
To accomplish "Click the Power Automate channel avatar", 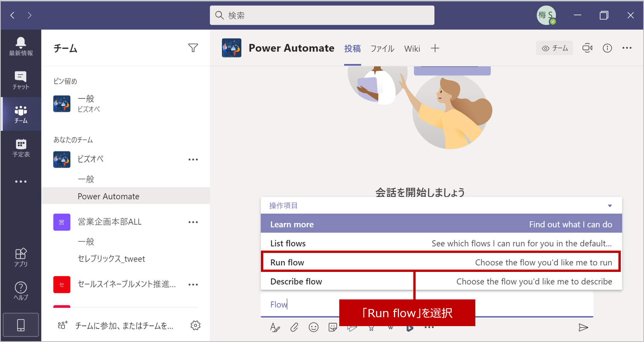I will 231,48.
